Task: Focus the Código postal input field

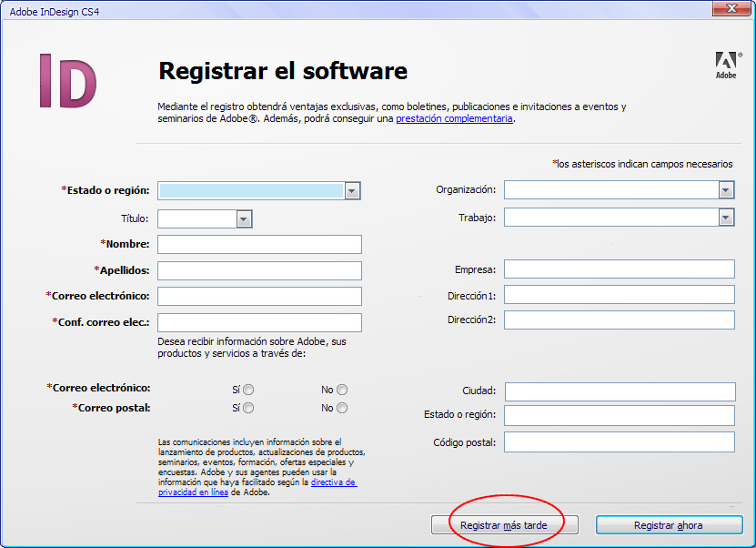Action: click(620, 442)
